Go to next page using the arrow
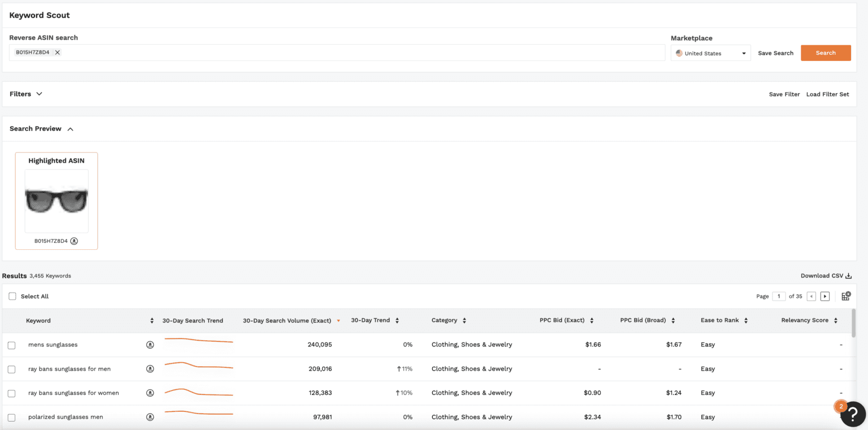Viewport: 868px width, 430px height. coord(825,296)
